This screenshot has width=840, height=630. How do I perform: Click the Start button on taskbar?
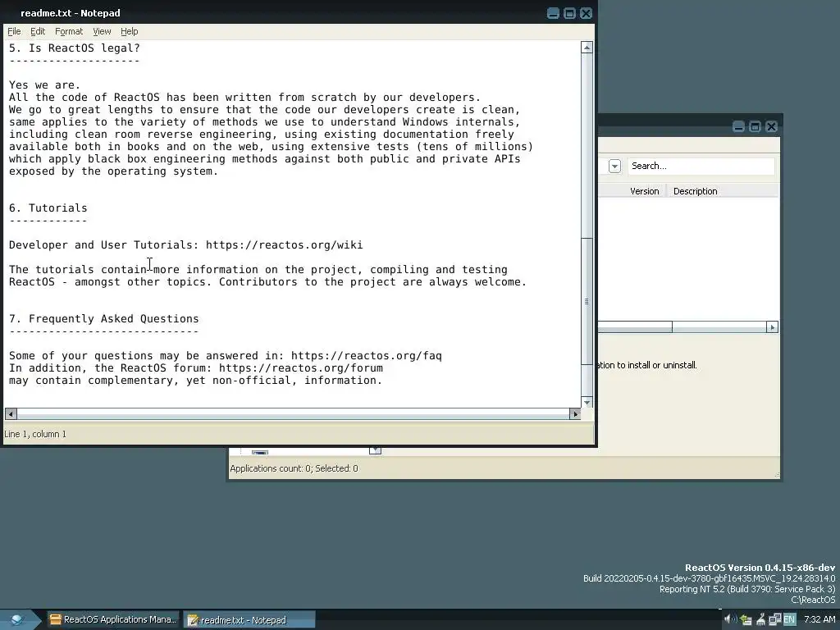[x=20, y=620]
